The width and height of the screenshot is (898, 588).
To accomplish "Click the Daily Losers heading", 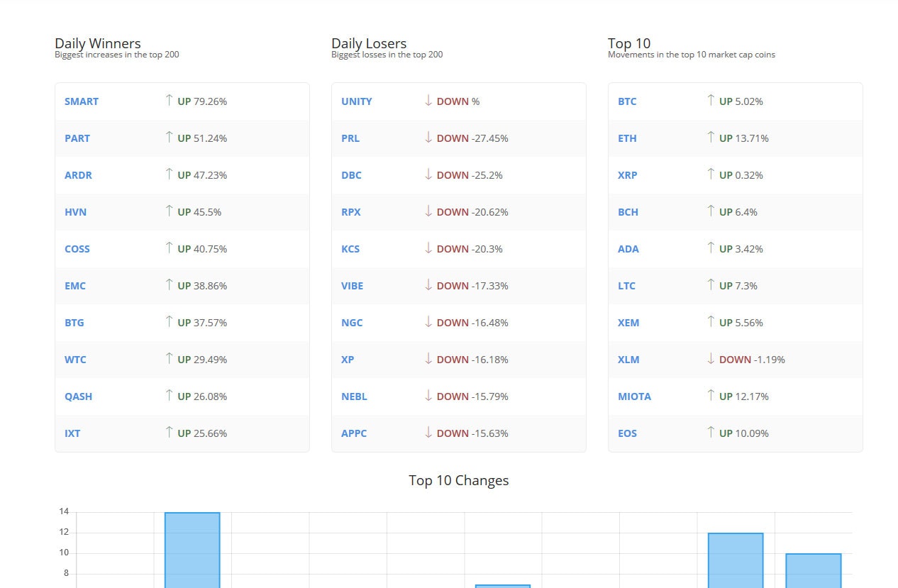I will click(x=369, y=43).
